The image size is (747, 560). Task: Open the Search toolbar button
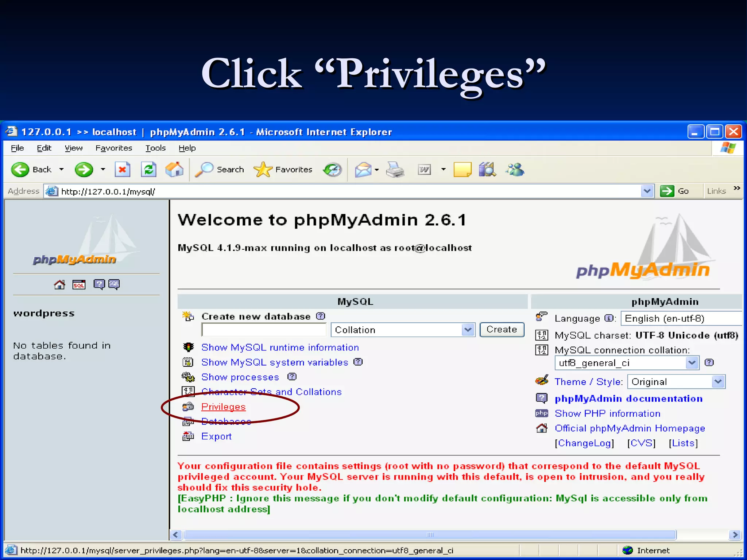tap(219, 170)
